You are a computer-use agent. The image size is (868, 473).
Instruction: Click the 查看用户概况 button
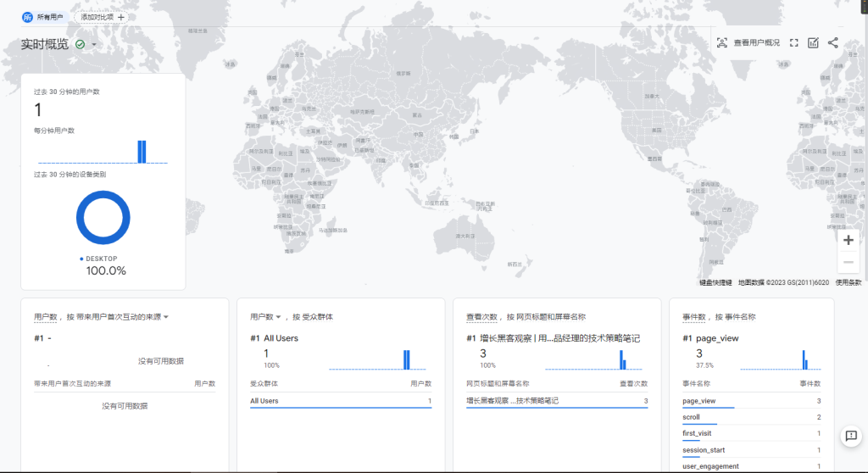point(748,43)
